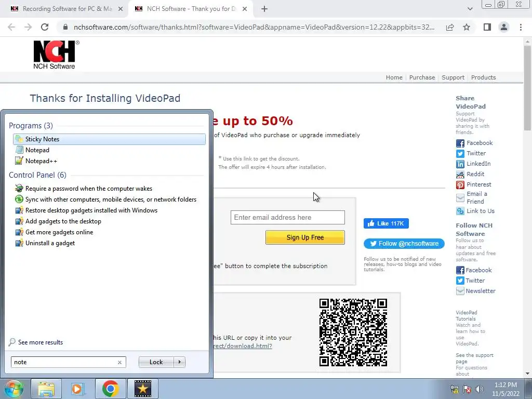532x399 pixels.
Task: Bookmark this page with the star
Action: click(x=467, y=27)
